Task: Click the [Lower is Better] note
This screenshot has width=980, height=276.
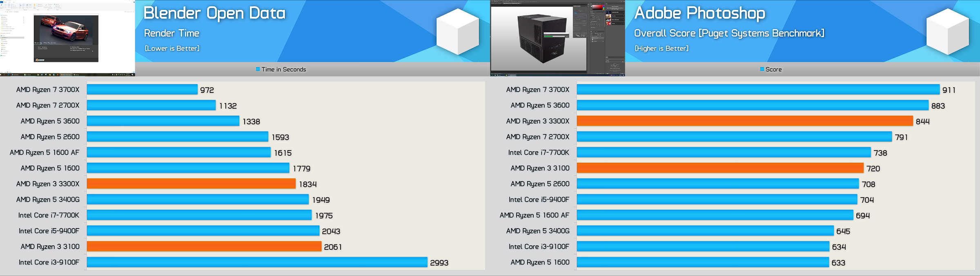Action: coord(172,48)
